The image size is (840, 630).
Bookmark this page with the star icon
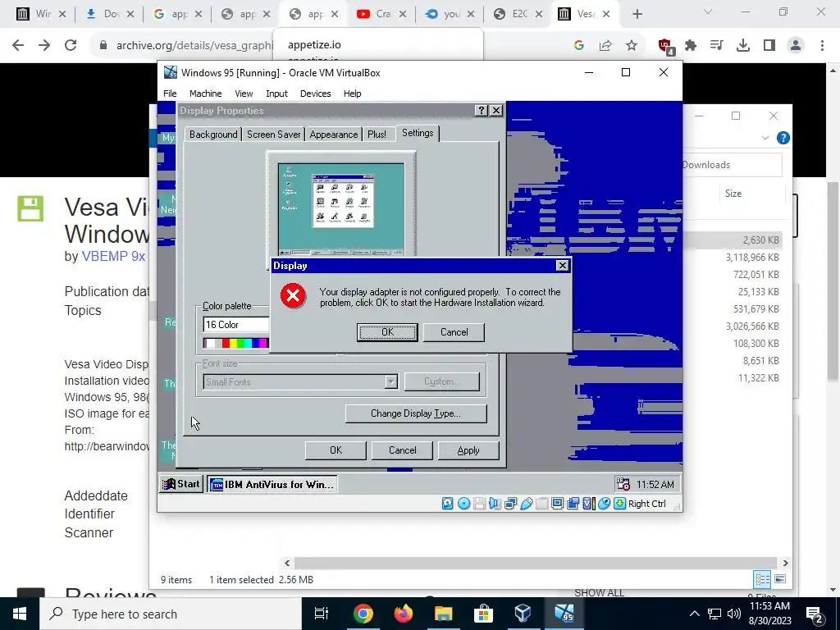pyautogui.click(x=632, y=46)
